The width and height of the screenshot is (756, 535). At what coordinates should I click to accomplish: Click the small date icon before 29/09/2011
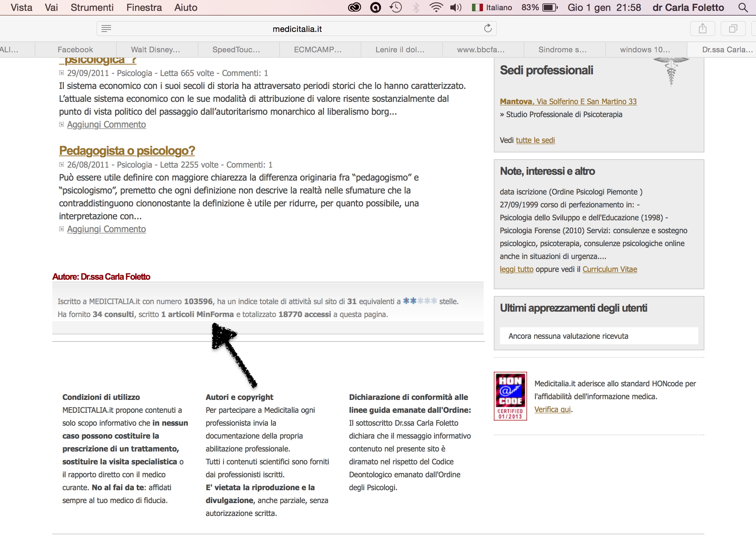pos(61,73)
